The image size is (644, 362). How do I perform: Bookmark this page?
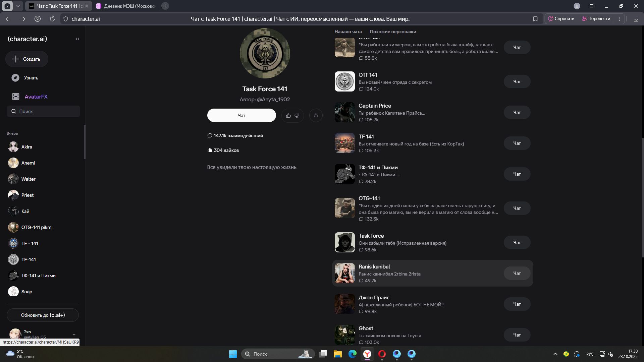(x=535, y=19)
